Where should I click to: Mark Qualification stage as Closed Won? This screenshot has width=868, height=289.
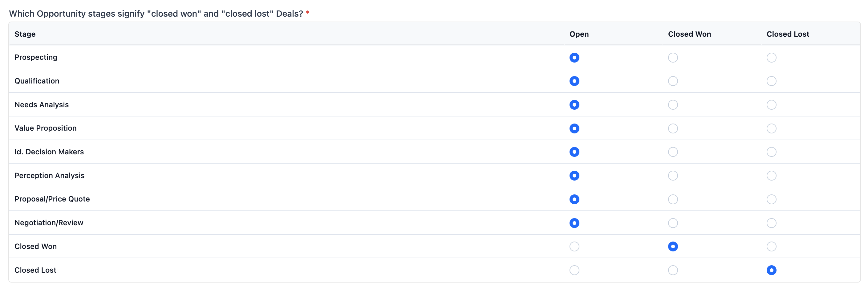pos(673,81)
